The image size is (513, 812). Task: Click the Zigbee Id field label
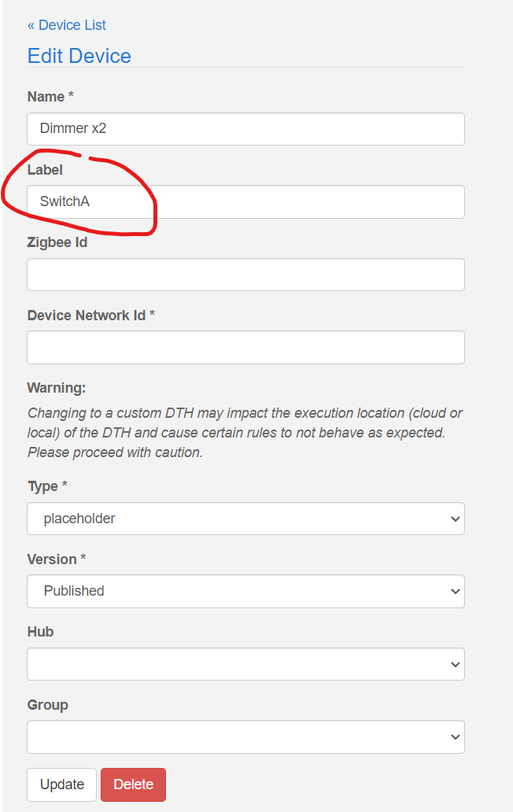(57, 242)
